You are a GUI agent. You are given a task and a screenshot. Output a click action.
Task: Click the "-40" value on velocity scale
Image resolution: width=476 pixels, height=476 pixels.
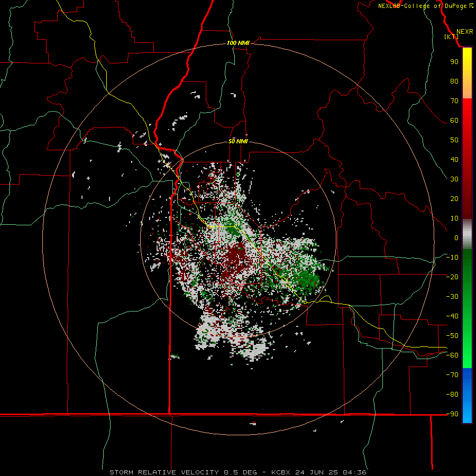[452, 316]
